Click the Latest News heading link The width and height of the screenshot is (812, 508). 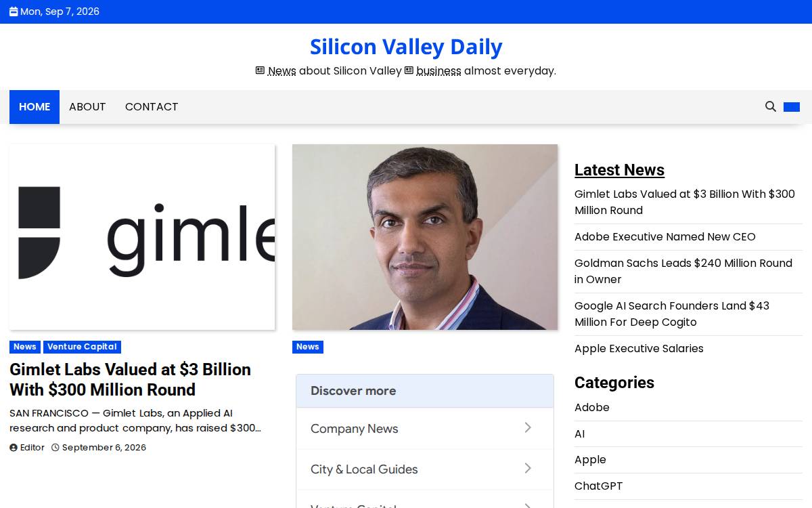[619, 170]
